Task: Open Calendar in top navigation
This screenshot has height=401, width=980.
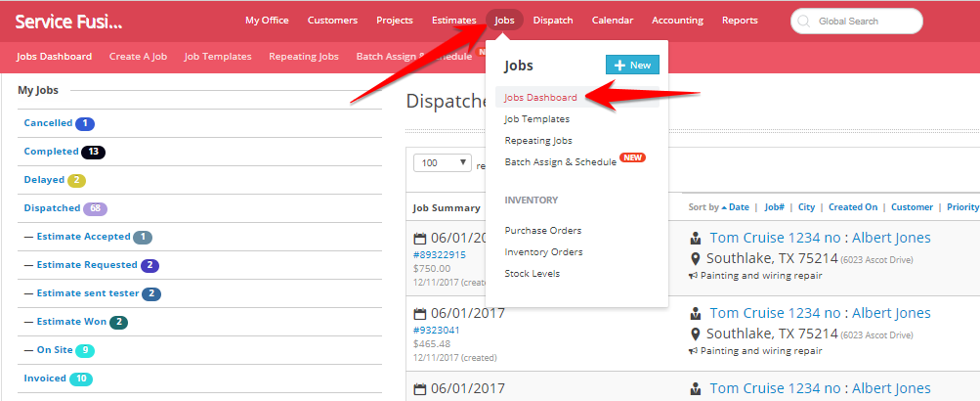Action: pyautogui.click(x=613, y=21)
